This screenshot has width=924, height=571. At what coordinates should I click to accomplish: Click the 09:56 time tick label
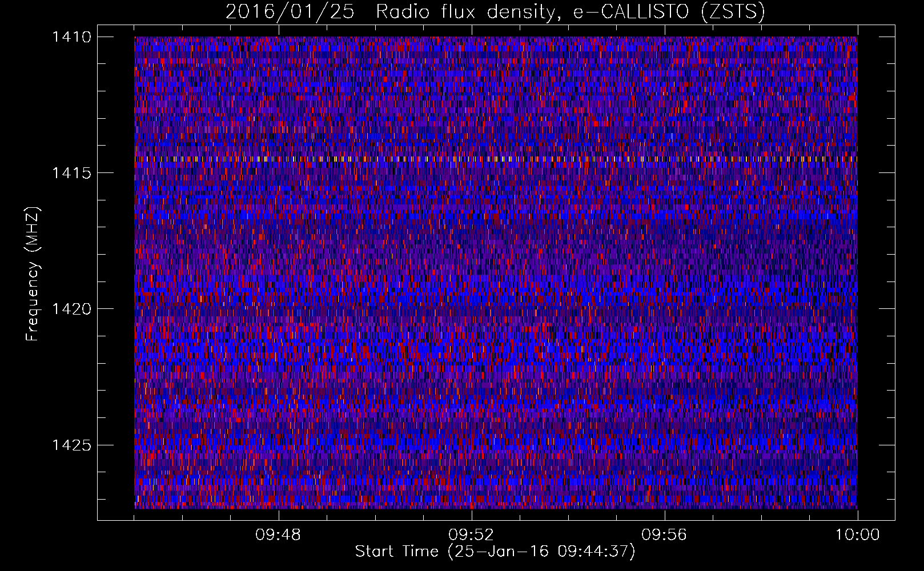click(x=664, y=535)
